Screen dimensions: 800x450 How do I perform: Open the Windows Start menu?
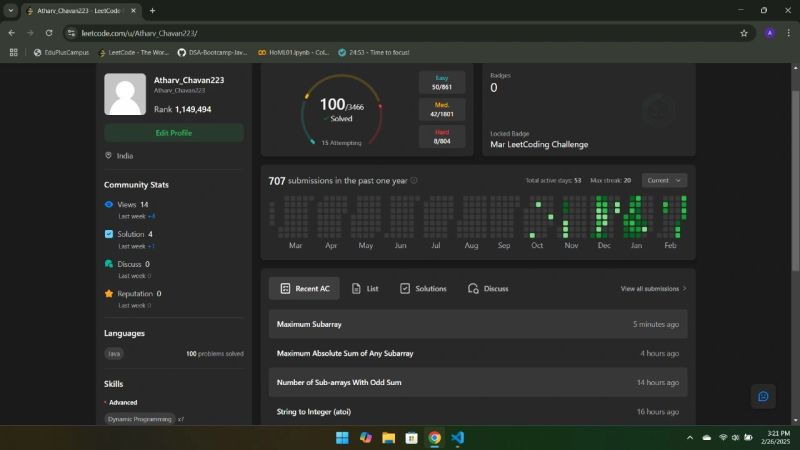342,438
